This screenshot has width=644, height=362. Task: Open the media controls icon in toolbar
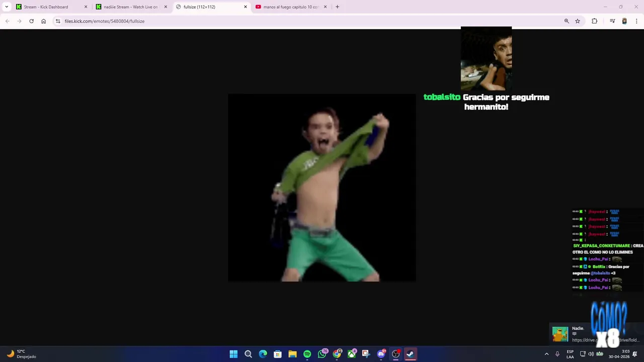pos(612,21)
